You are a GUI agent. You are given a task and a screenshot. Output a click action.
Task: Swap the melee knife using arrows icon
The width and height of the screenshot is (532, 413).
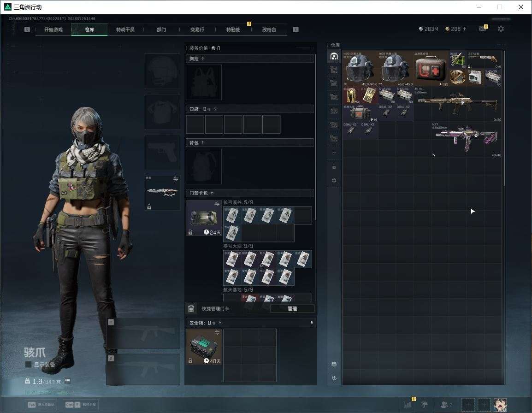point(176,179)
